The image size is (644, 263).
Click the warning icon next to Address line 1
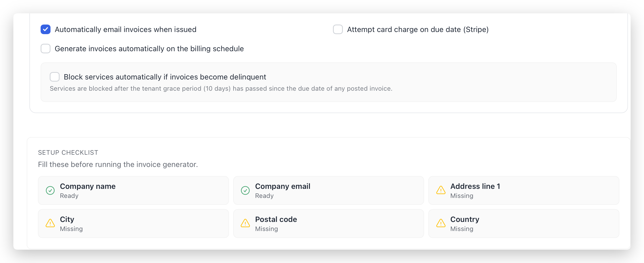click(x=441, y=190)
